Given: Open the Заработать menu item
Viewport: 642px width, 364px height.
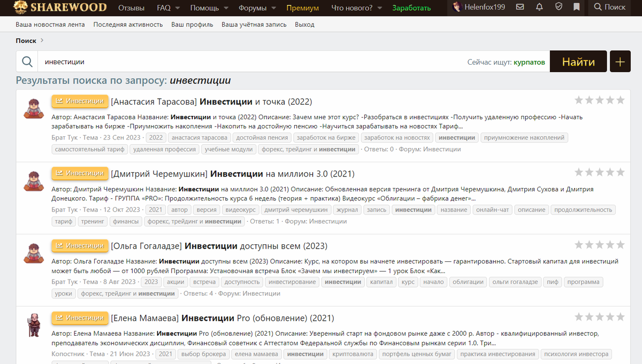Looking at the screenshot, I should click(411, 7).
